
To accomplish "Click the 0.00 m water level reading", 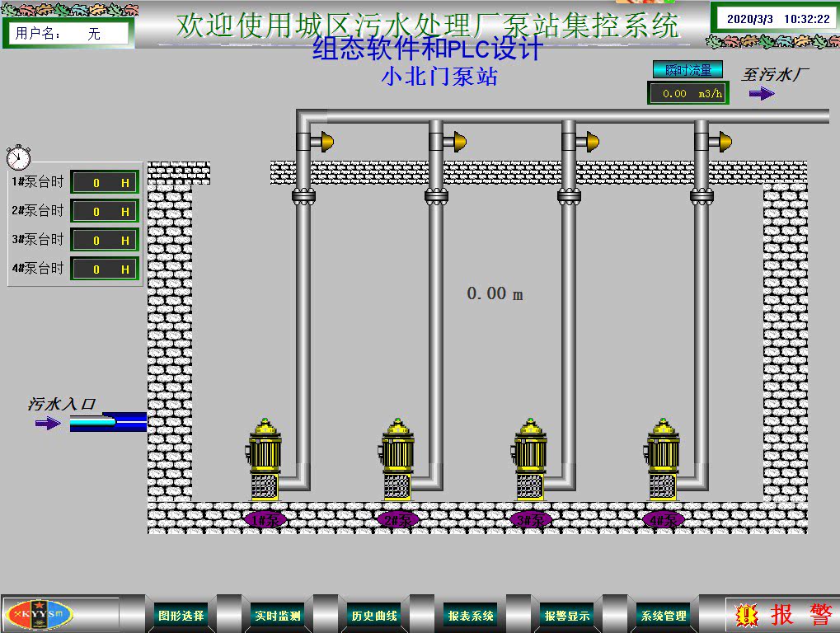I will (x=495, y=293).
